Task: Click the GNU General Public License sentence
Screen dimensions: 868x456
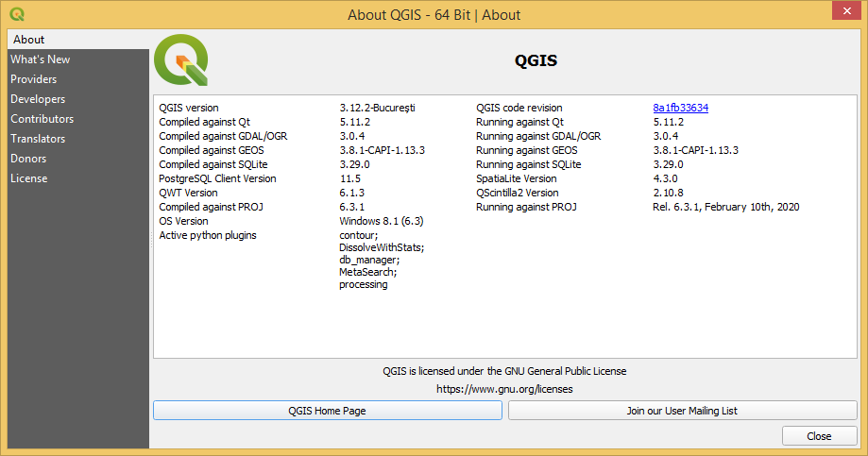Action: click(x=504, y=371)
